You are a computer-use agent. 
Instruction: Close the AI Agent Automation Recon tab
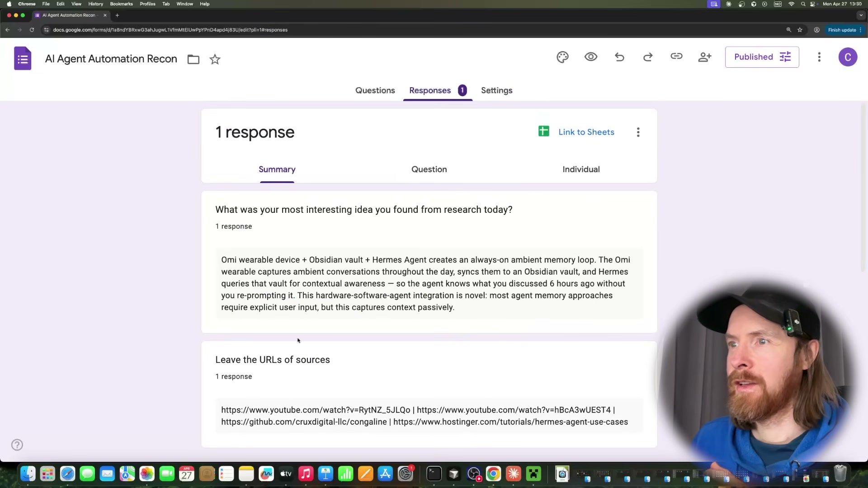[105, 15]
